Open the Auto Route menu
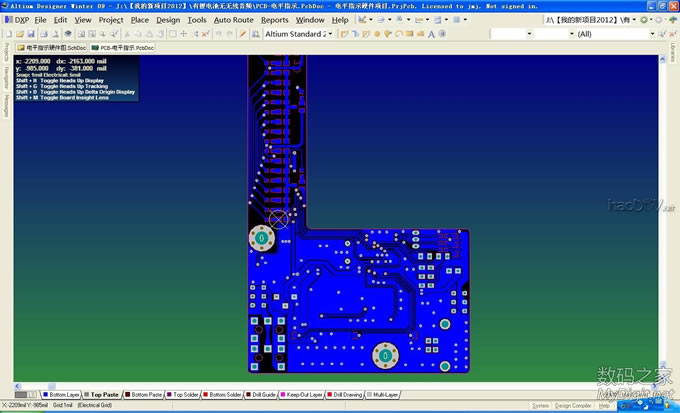 coord(233,19)
